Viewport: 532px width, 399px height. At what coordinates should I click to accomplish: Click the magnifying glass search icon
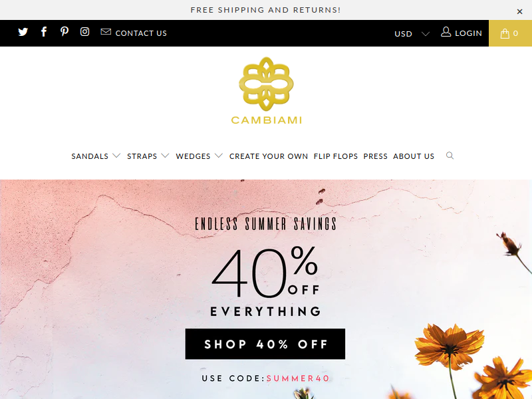pyautogui.click(x=450, y=156)
